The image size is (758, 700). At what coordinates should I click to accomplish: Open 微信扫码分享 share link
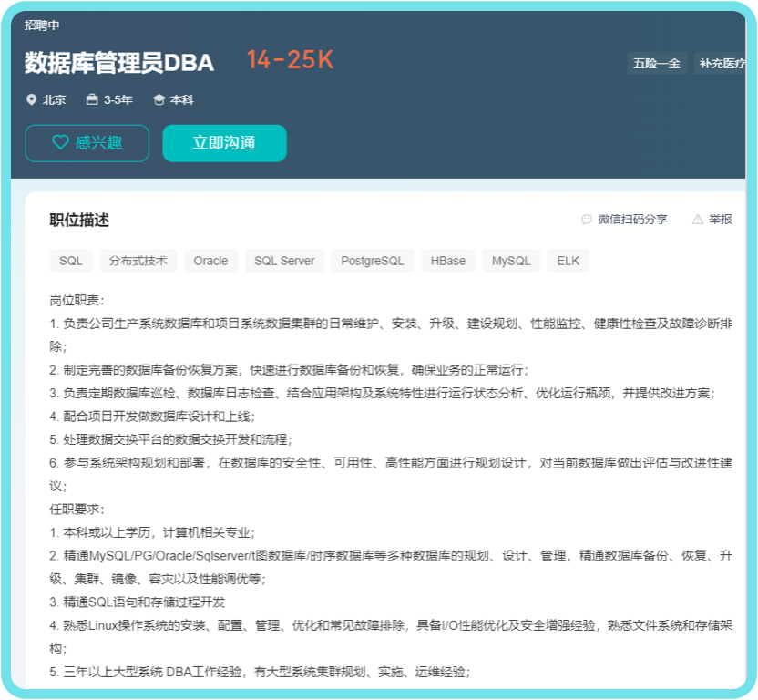point(632,220)
